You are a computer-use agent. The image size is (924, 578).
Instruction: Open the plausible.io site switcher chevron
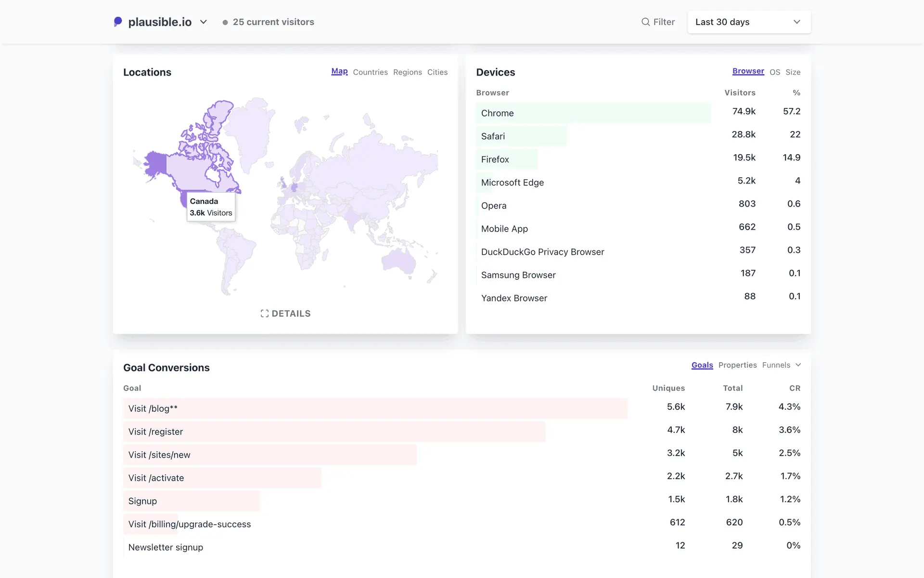pyautogui.click(x=204, y=22)
